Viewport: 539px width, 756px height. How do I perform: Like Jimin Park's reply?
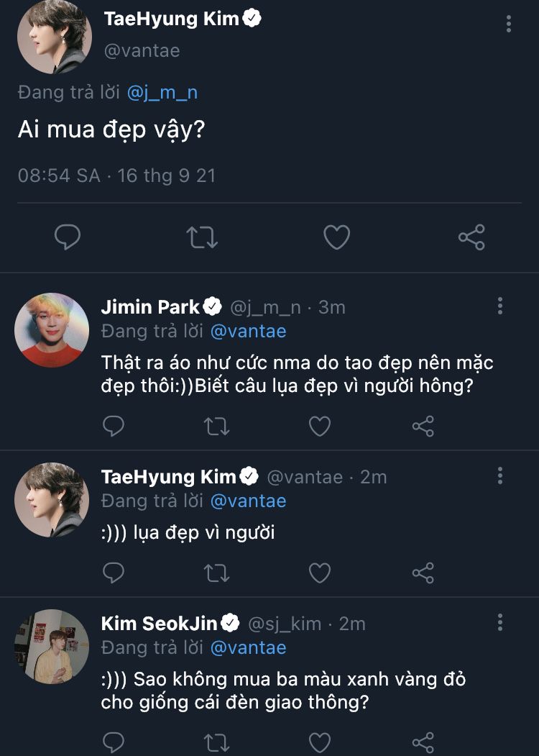[319, 427]
